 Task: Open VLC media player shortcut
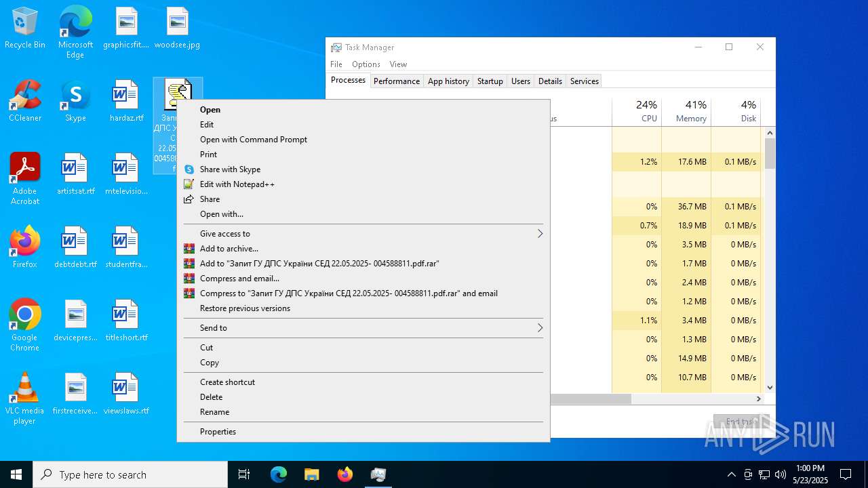point(25,399)
